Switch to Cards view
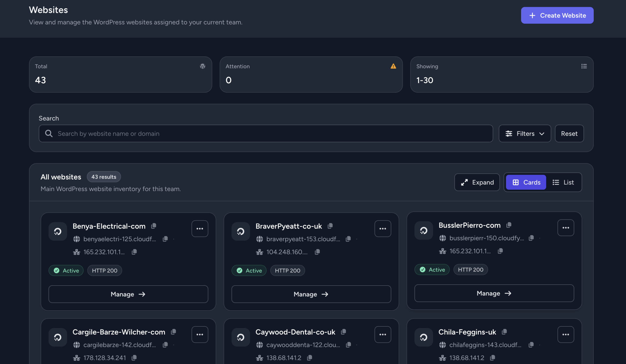Viewport: 626px width, 364px height. point(526,182)
